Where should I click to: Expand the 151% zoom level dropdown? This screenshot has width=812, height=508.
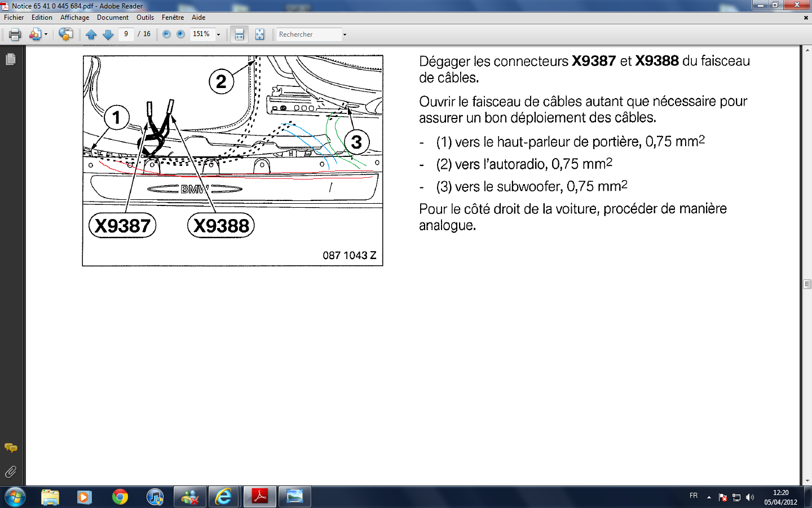219,34
